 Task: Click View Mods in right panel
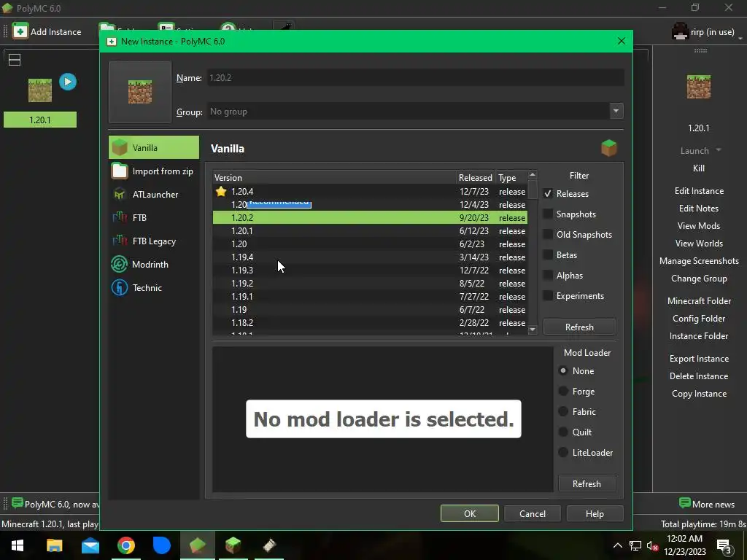[x=699, y=226]
